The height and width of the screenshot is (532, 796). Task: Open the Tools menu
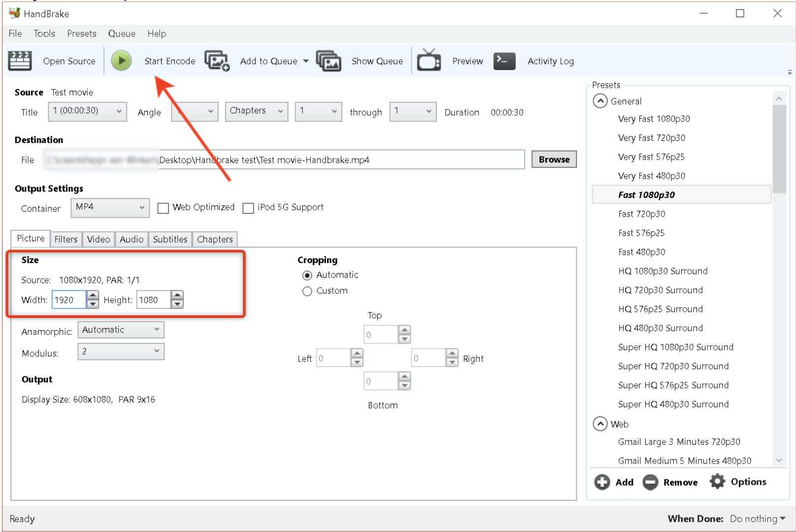tap(44, 33)
